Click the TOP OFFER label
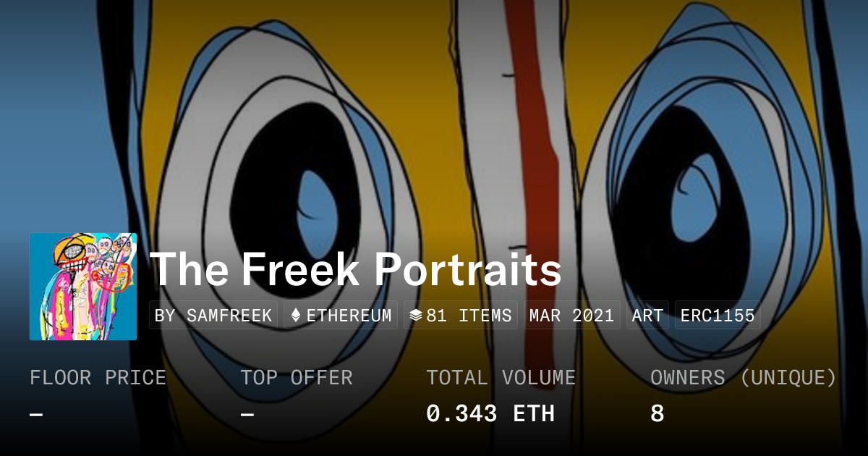This screenshot has height=456, width=868. tap(297, 378)
